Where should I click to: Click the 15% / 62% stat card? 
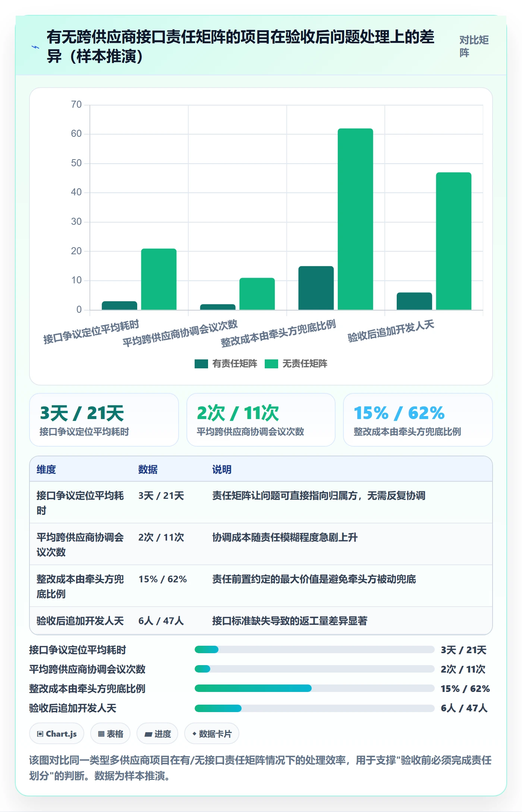coord(418,420)
